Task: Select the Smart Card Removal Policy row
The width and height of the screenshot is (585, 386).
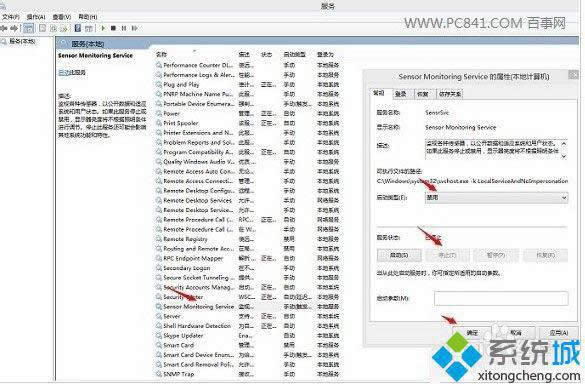Action: 247,364
